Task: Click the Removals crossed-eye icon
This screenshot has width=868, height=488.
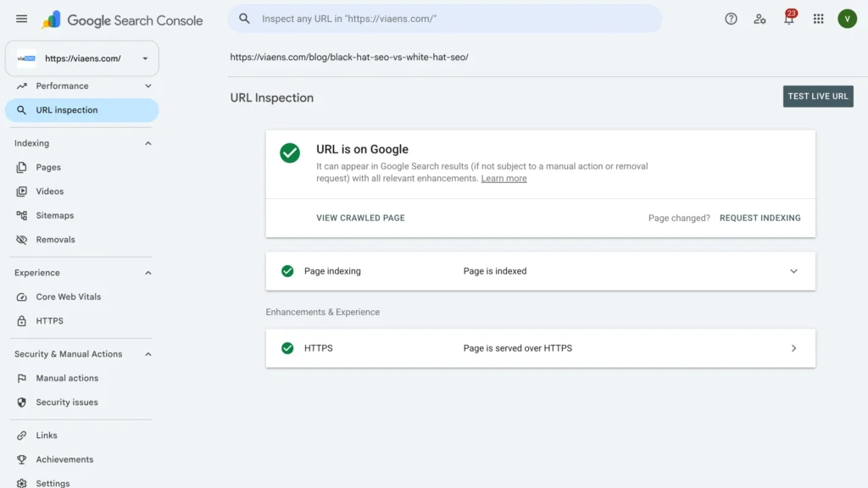Action: pos(21,240)
